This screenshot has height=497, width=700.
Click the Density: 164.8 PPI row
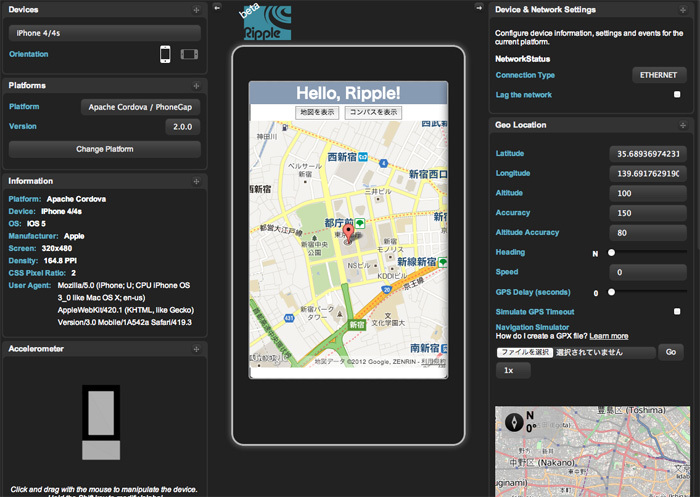pyautogui.click(x=42, y=261)
